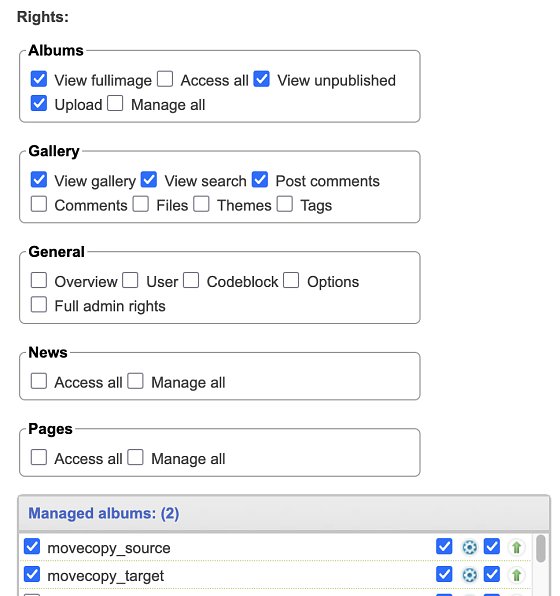Screen dimensions: 560x596
Task: Uncheck the movecopy_target album checkbox
Action: 32,574
